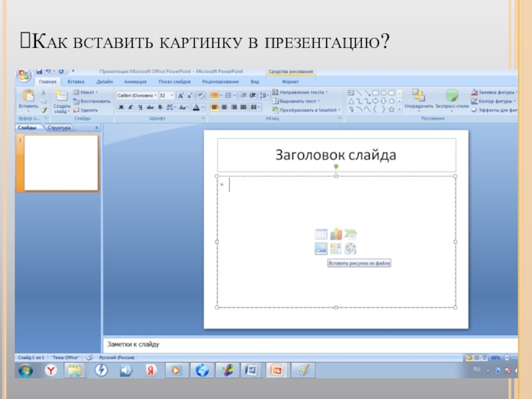Click the insert media clip icon
This screenshot has width=532, height=399.
pos(350,249)
